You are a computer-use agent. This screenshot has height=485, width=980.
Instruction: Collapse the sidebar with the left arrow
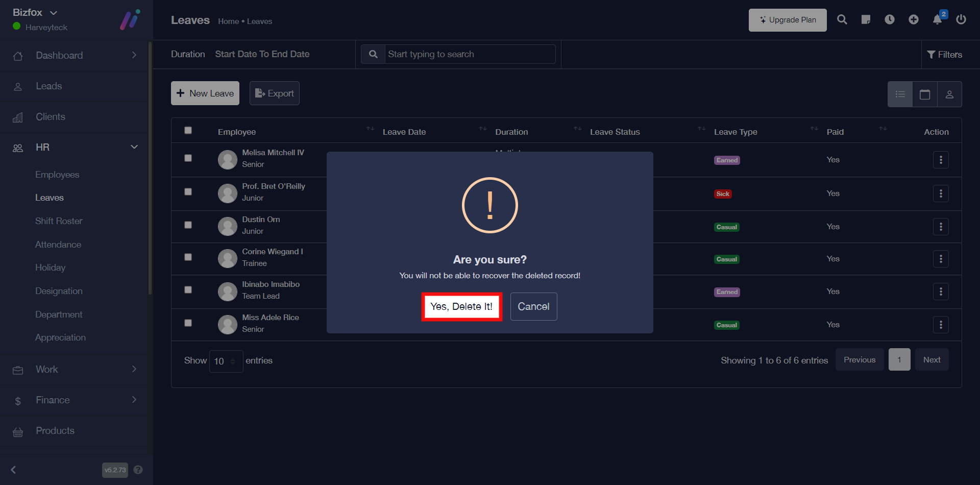pos(14,470)
